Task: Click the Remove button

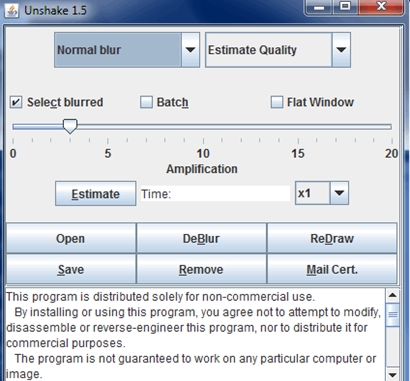Action: click(x=201, y=269)
